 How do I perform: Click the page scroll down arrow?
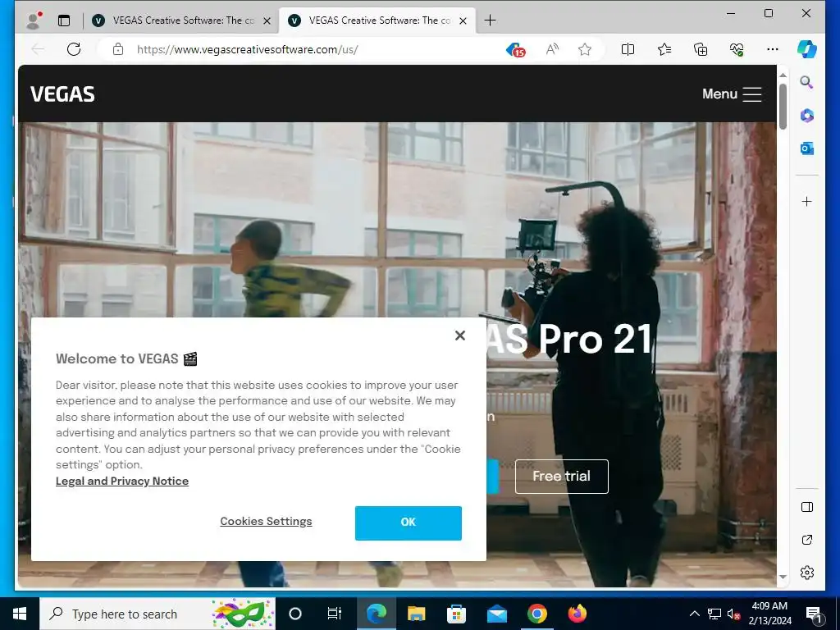pos(783,577)
